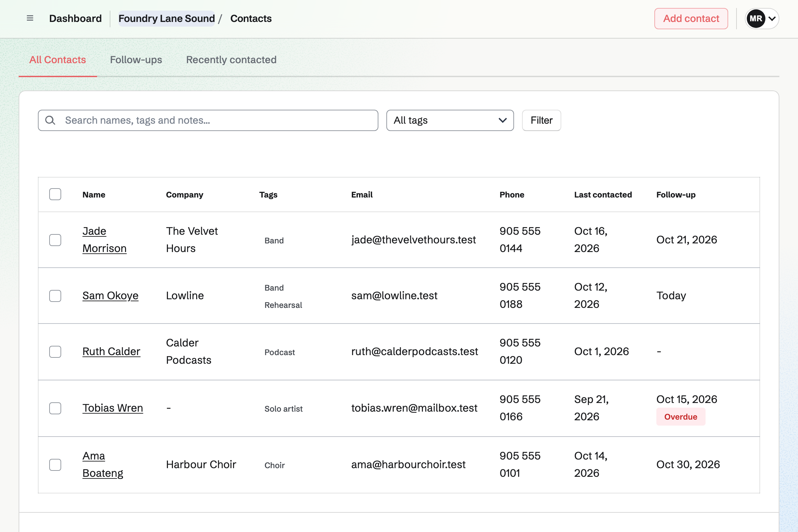798x532 pixels.
Task: Click the Follow-up column header
Action: 676,195
